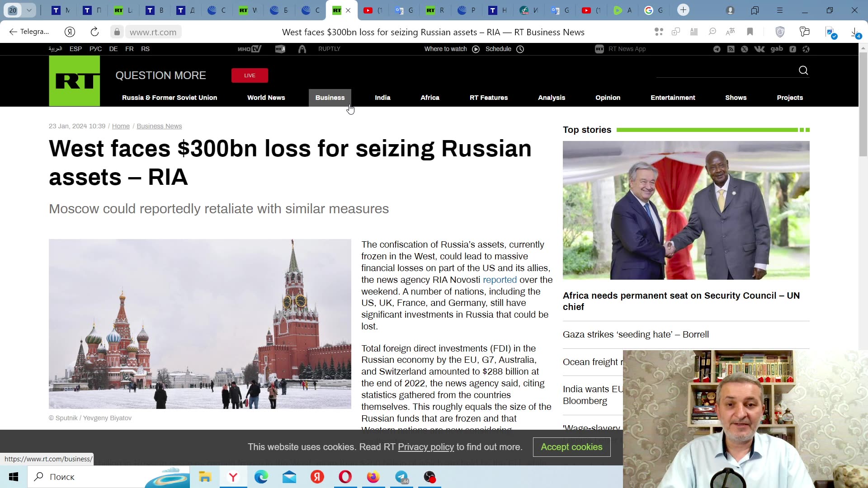Open the RUPTLY link
This screenshot has height=488, width=868.
point(329,49)
